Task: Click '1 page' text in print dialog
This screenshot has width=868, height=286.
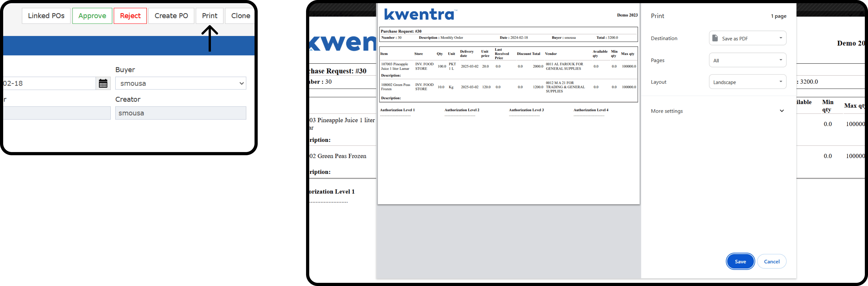Action: 778,16
